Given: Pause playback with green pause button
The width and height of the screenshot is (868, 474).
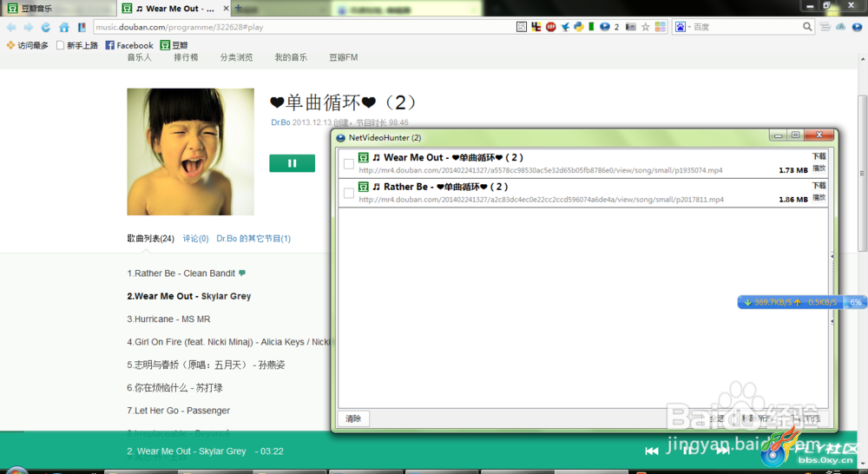Looking at the screenshot, I should pyautogui.click(x=293, y=163).
